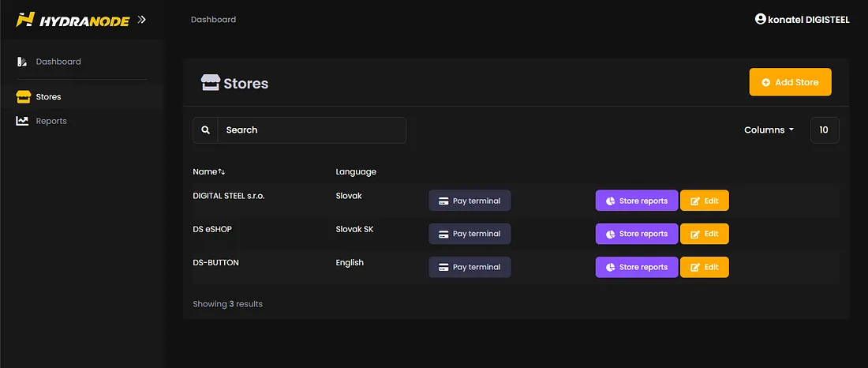Screen dimensions: 868x368
Task: Sort the table by Name column
Action: click(x=209, y=171)
